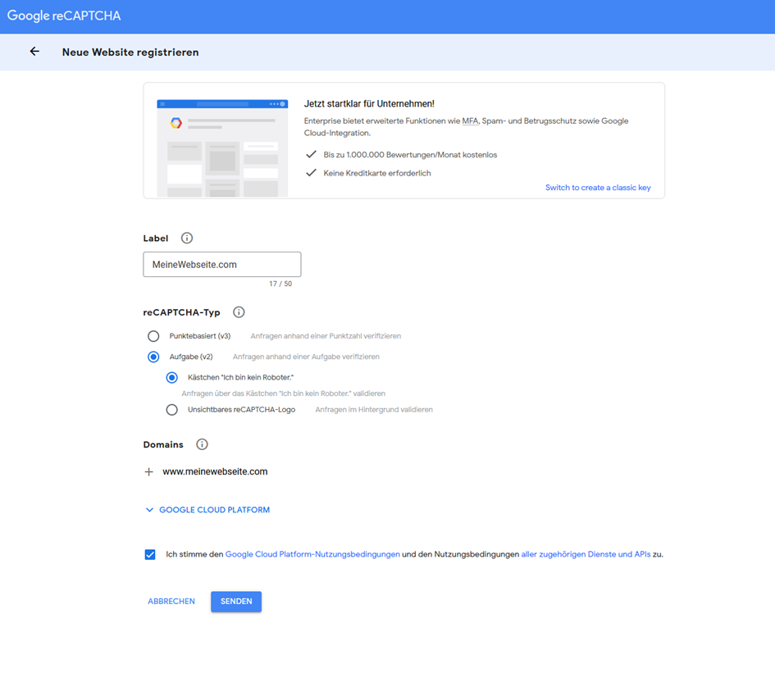Click the Label text input field
Viewport: 775px width, 700px height.
pos(221,265)
